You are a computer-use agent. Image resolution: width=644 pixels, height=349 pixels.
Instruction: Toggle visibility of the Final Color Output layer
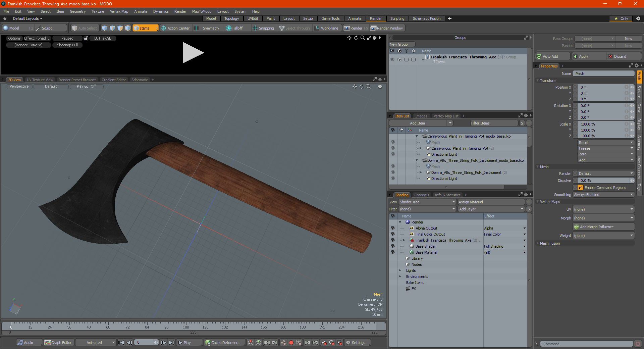pyautogui.click(x=392, y=234)
